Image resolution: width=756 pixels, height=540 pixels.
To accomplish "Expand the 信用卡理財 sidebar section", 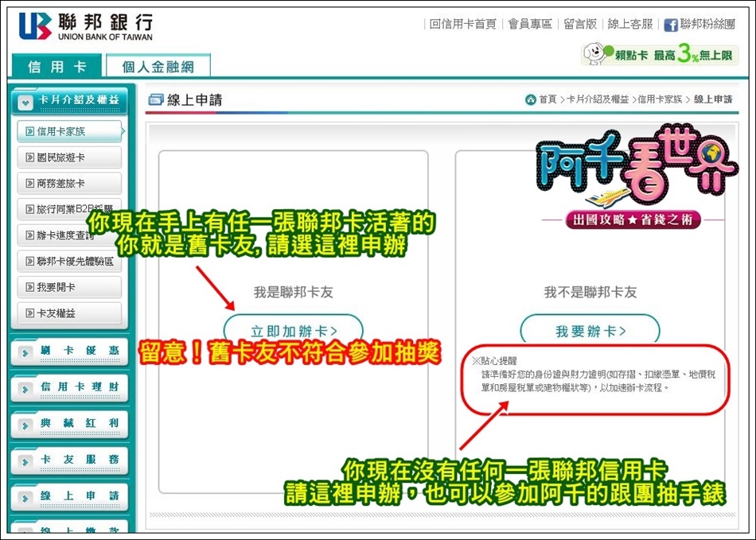I will pyautogui.click(x=69, y=388).
